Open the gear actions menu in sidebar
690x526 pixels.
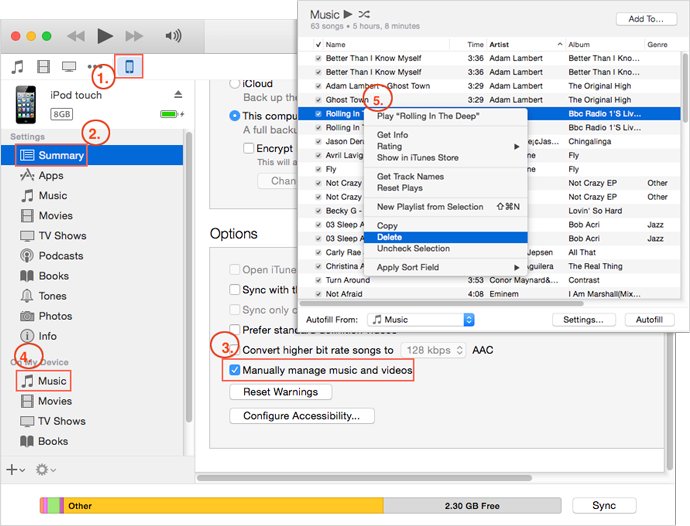(45, 469)
